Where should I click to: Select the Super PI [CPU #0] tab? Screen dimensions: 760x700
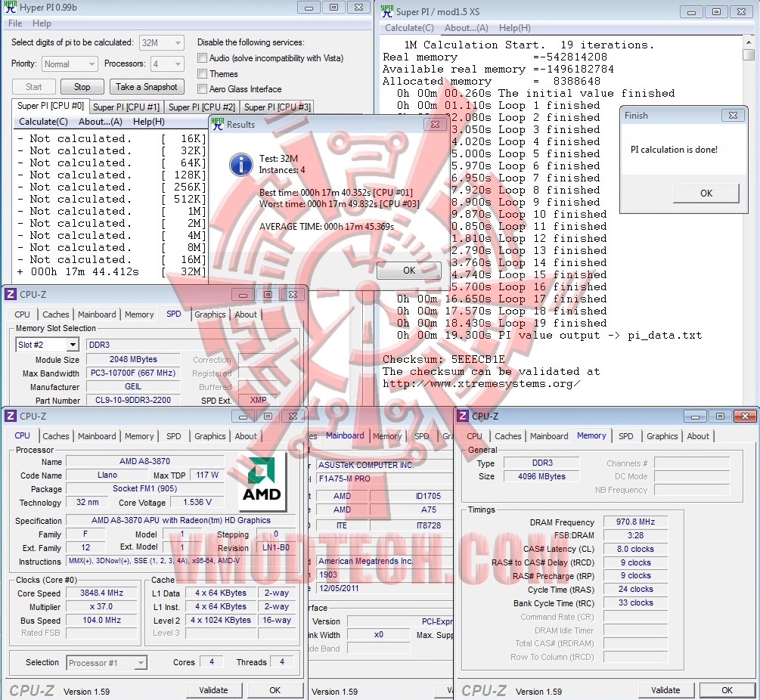(x=51, y=106)
